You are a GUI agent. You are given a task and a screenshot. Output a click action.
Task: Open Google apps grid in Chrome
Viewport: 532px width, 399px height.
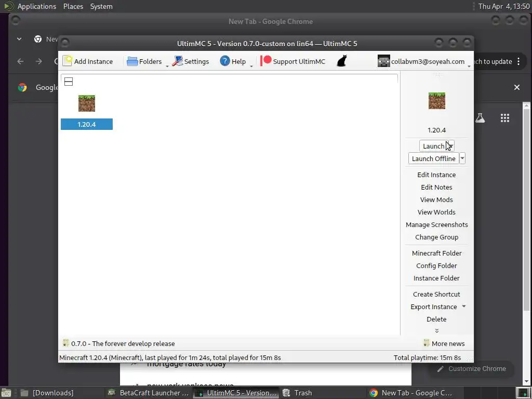[505, 118]
